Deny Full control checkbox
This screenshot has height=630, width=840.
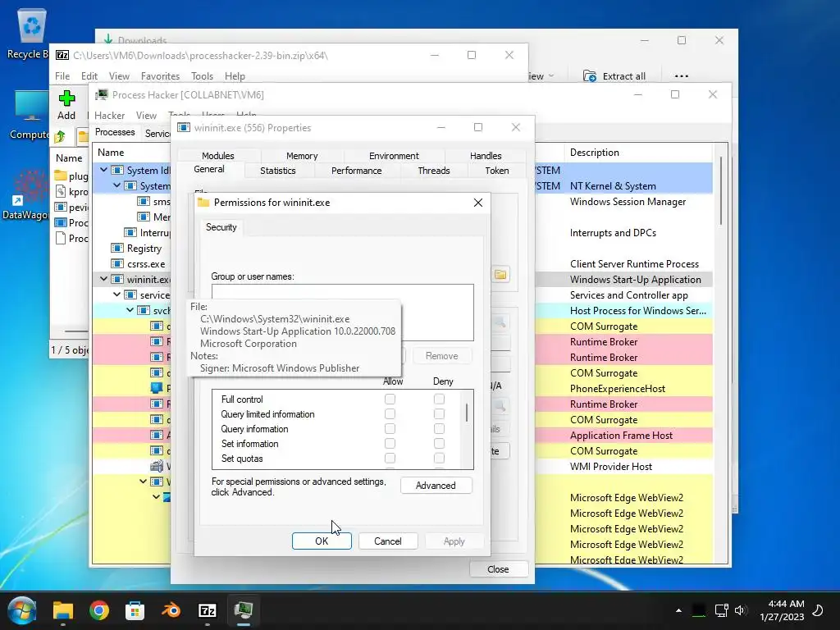440,399
